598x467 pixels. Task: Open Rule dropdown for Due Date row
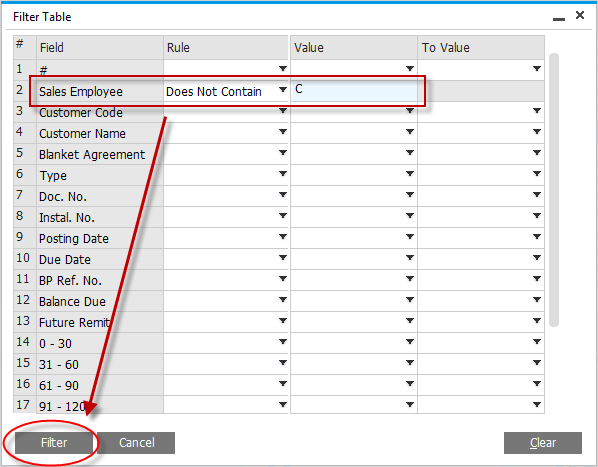(283, 258)
